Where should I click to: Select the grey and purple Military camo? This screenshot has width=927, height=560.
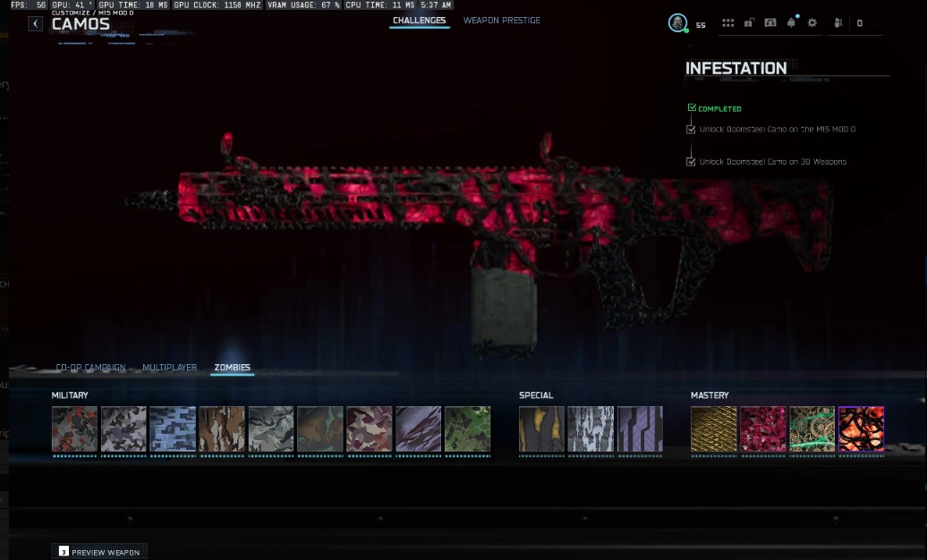[123, 429]
